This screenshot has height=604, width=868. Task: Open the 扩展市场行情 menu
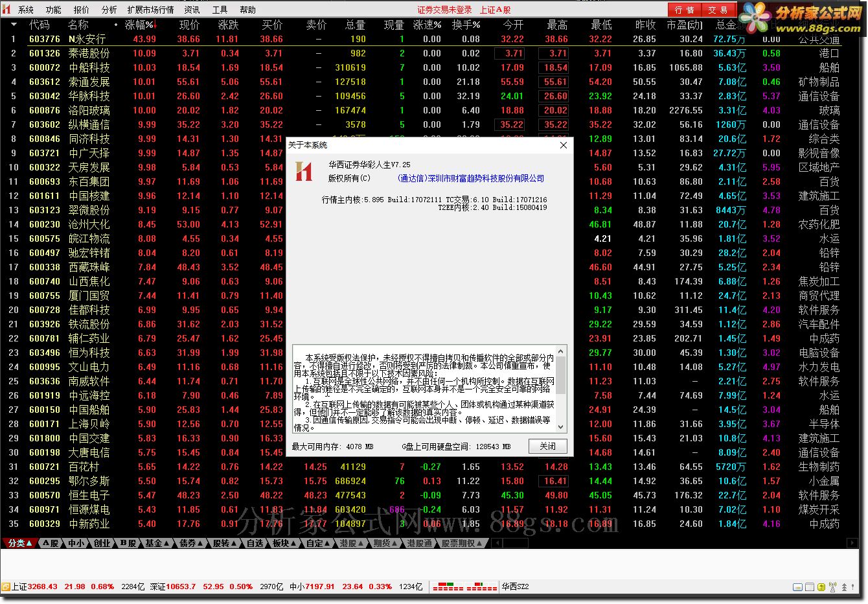point(151,10)
